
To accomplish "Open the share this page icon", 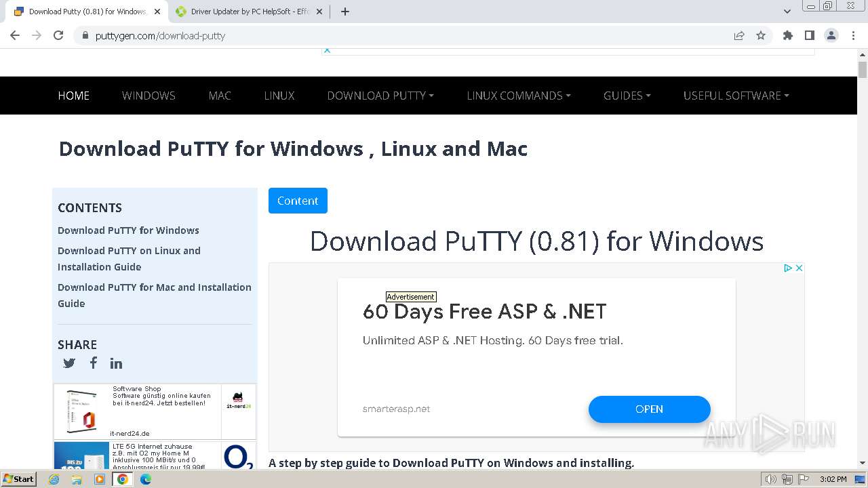I will pos(739,35).
